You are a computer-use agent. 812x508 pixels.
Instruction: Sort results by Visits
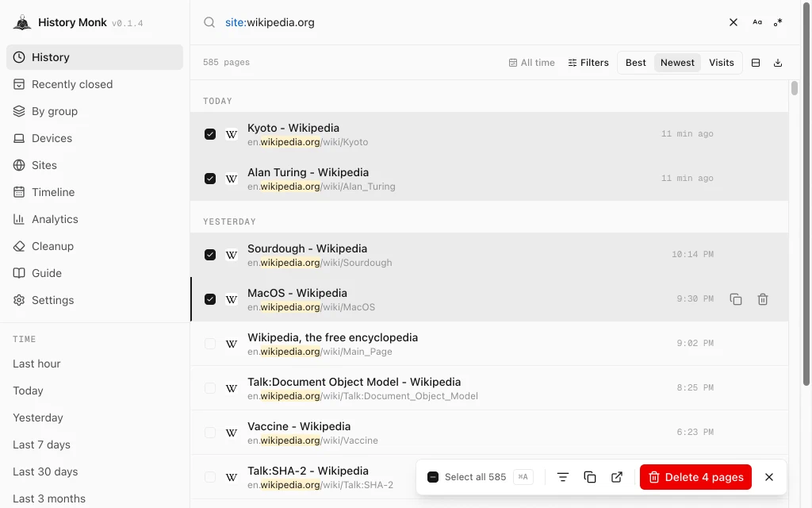tap(722, 63)
